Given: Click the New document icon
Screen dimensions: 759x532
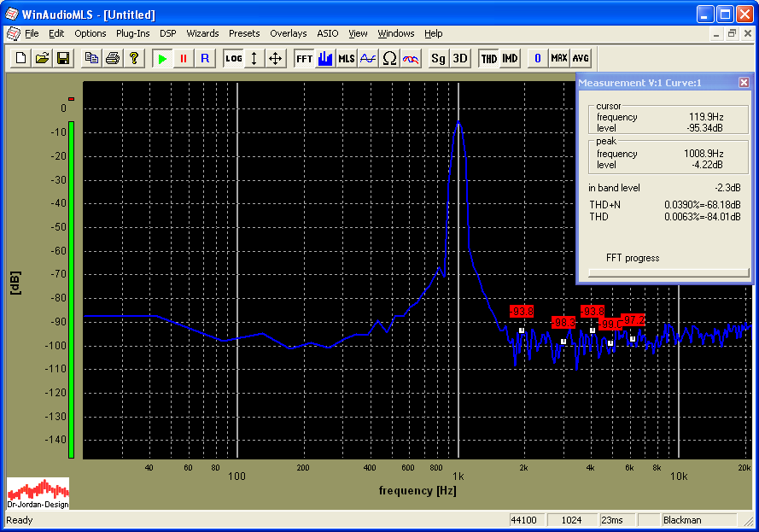Looking at the screenshot, I should [21, 58].
